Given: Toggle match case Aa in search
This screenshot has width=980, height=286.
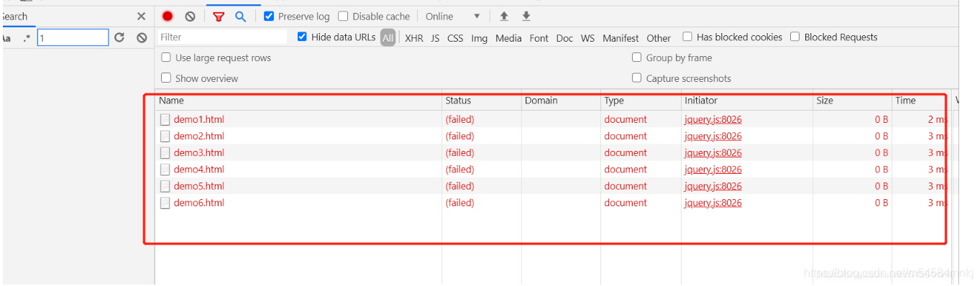Looking at the screenshot, I should pyautogui.click(x=6, y=38).
